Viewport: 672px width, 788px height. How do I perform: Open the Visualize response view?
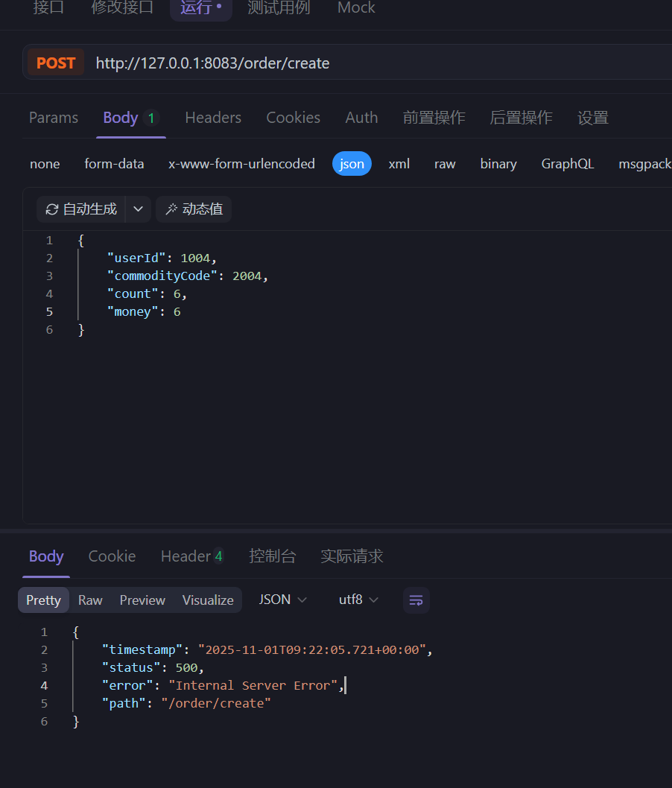(207, 600)
